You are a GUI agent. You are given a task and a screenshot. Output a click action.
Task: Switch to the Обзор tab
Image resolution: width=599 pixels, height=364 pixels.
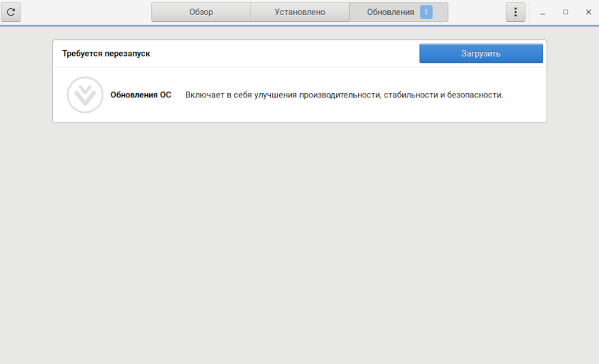(x=201, y=12)
